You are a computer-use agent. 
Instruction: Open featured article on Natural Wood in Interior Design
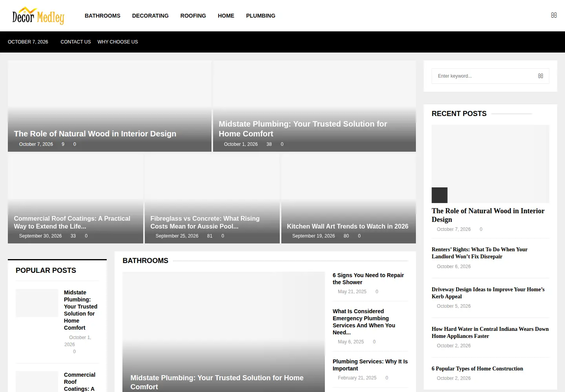(95, 134)
